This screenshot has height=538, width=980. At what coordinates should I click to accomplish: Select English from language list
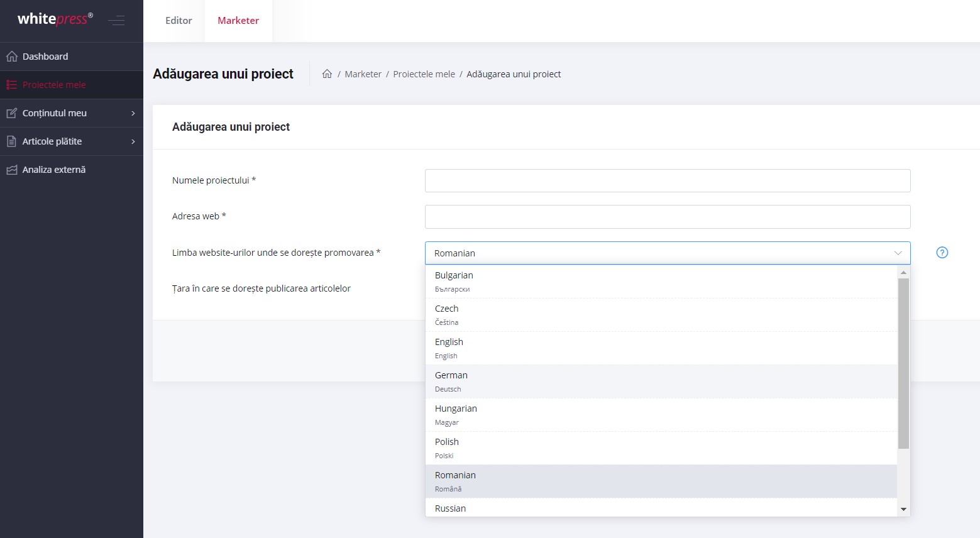pos(661,348)
